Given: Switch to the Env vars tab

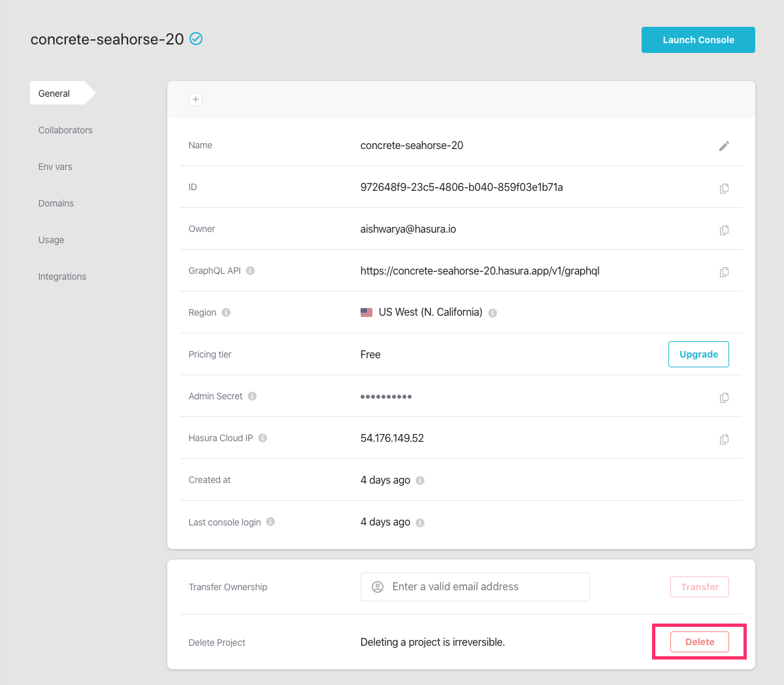Looking at the screenshot, I should coord(55,167).
